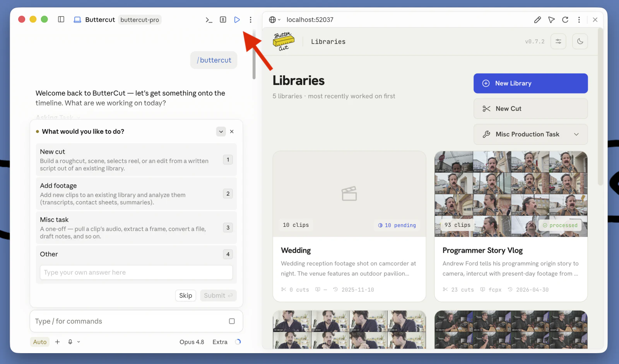This screenshot has height=364, width=619.
Task: Open the microphone options chevron
Action: (79, 342)
